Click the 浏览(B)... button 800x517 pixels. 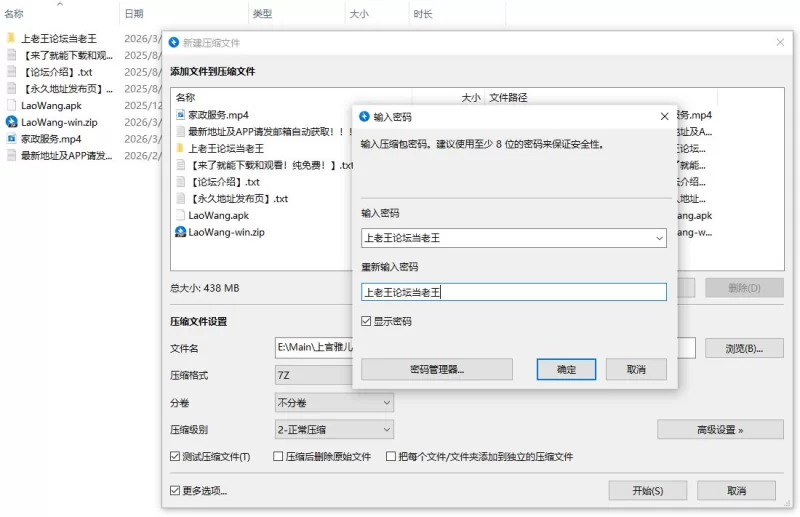click(x=744, y=349)
